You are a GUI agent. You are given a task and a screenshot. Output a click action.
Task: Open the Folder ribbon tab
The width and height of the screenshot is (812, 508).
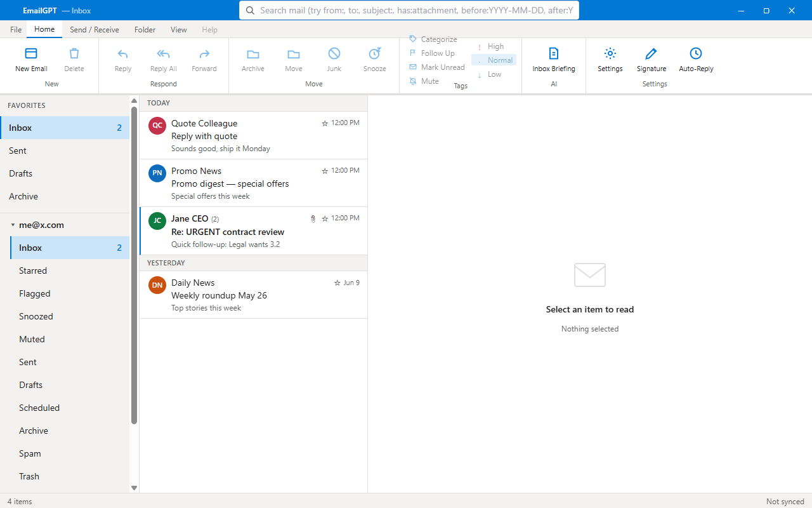[x=145, y=30]
